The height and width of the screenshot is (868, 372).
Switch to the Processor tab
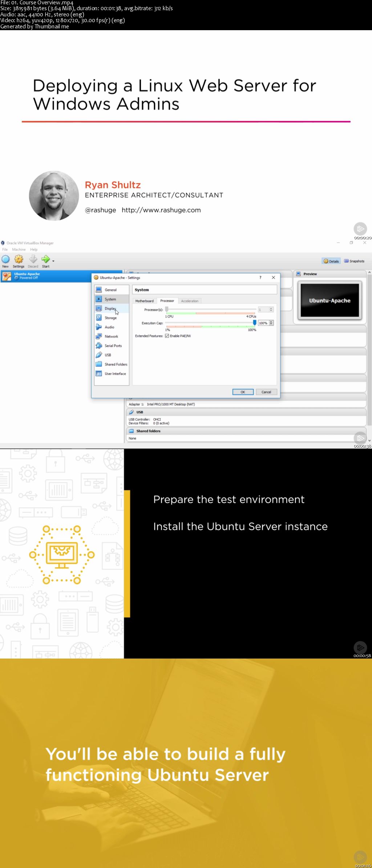(x=167, y=301)
